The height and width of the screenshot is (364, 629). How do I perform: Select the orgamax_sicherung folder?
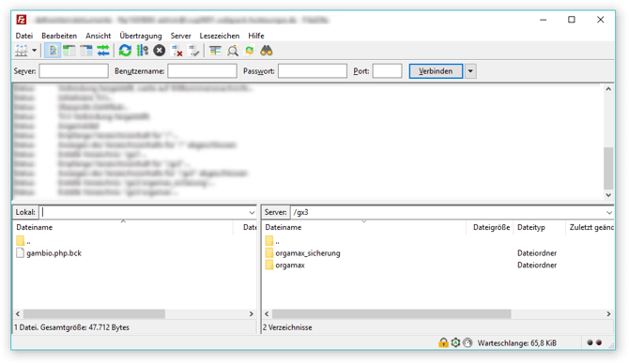pyautogui.click(x=307, y=253)
